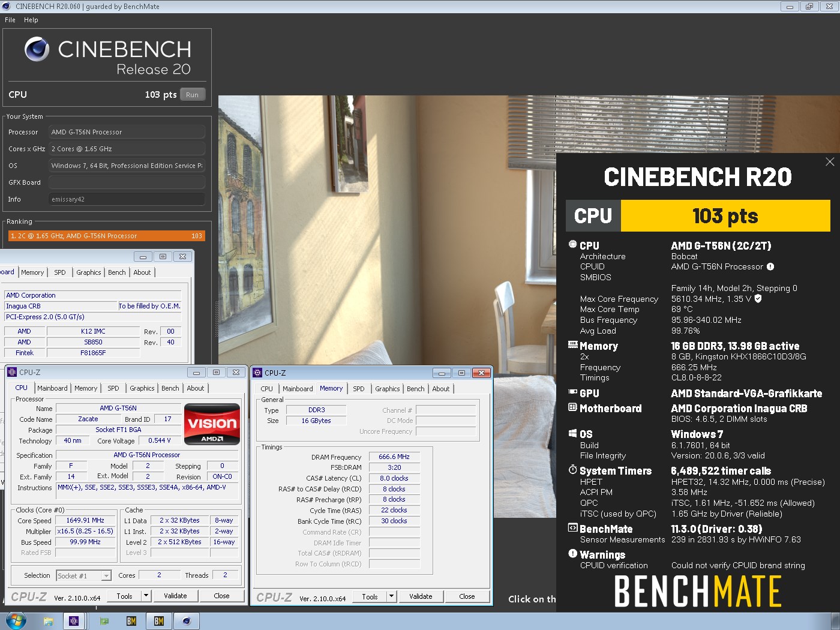Run the CPU benchmark
This screenshot has width=840, height=630.
[x=192, y=95]
